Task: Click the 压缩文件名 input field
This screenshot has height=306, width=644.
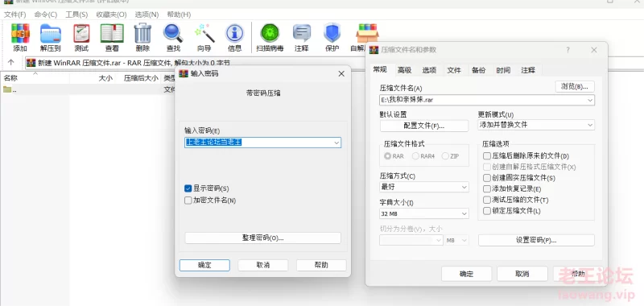Action: pos(487,100)
